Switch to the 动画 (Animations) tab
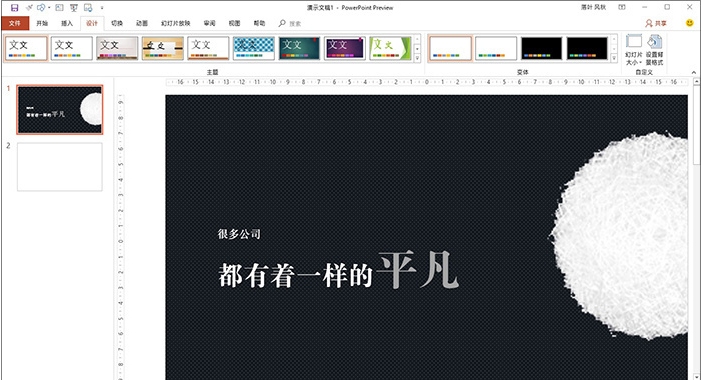 142,23
